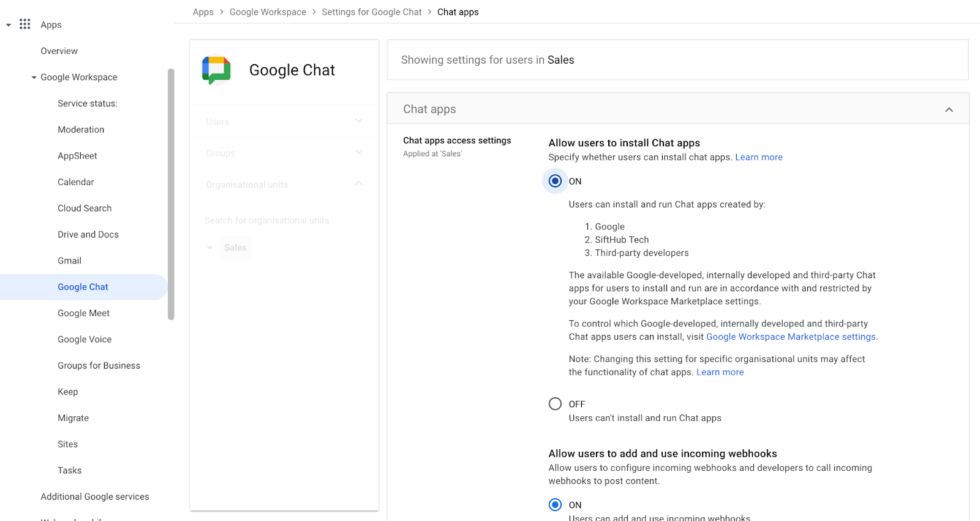The height and width of the screenshot is (521, 980).
Task: Click the Search for organisational units field
Action: [283, 220]
